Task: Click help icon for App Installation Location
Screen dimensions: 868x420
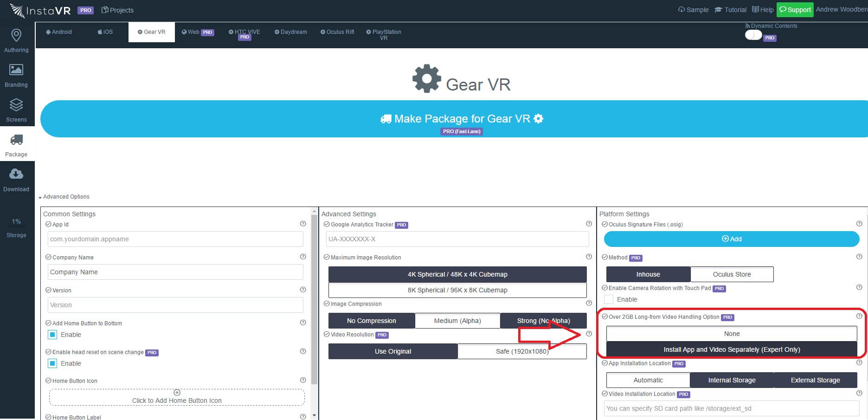Action: [859, 362]
